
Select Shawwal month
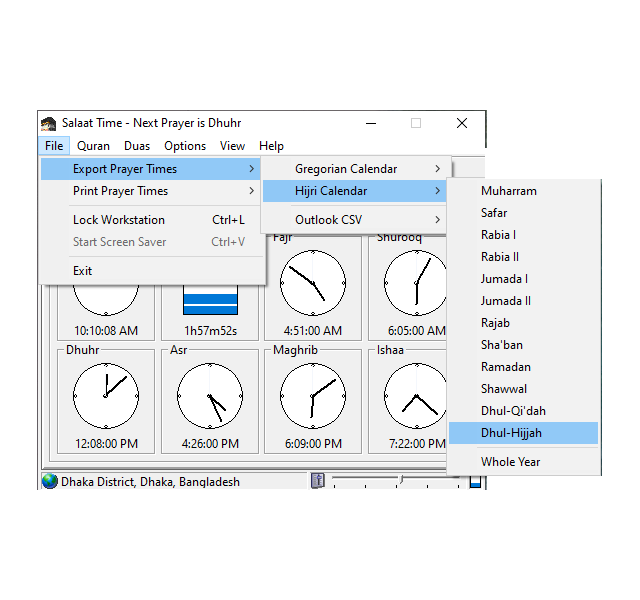tap(523, 389)
